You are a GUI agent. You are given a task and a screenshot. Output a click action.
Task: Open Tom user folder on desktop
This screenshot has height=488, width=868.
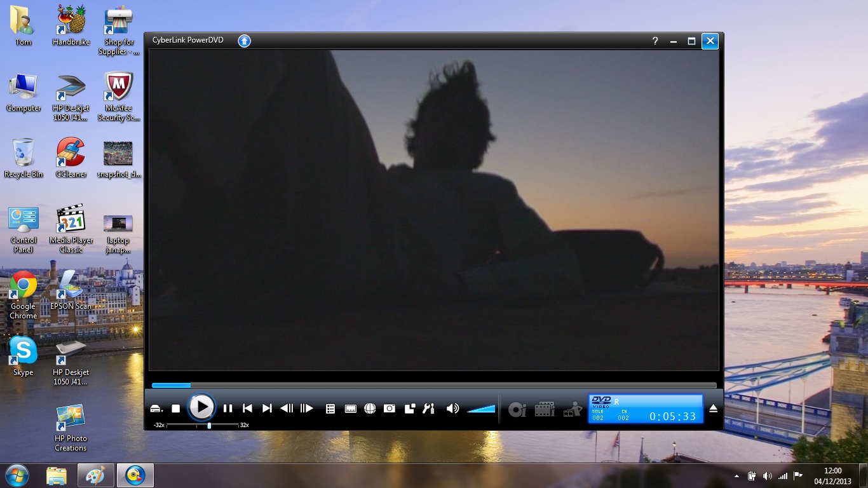[x=23, y=26]
